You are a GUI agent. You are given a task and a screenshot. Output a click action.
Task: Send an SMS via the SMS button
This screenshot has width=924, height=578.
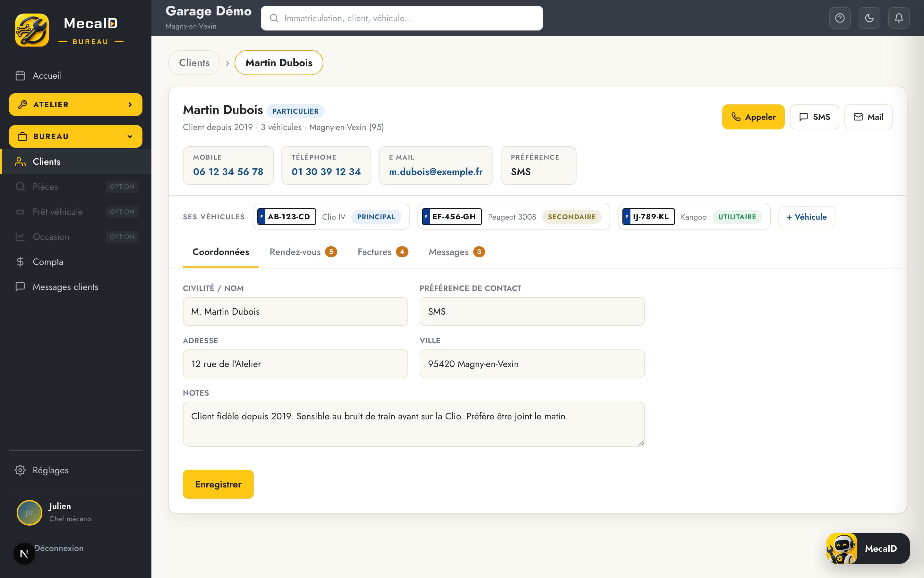tap(814, 117)
